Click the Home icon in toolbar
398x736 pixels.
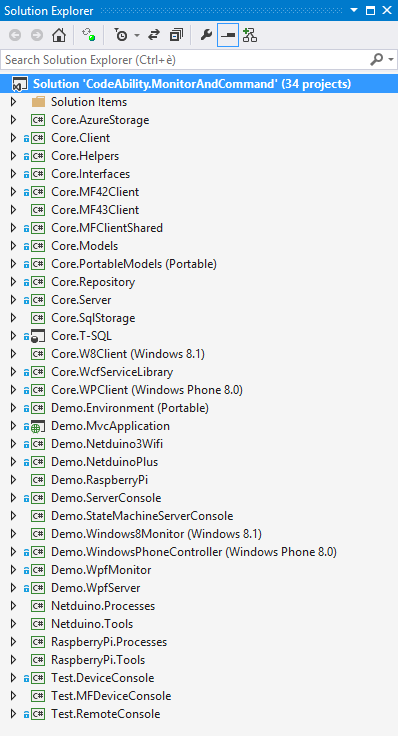tap(59, 36)
